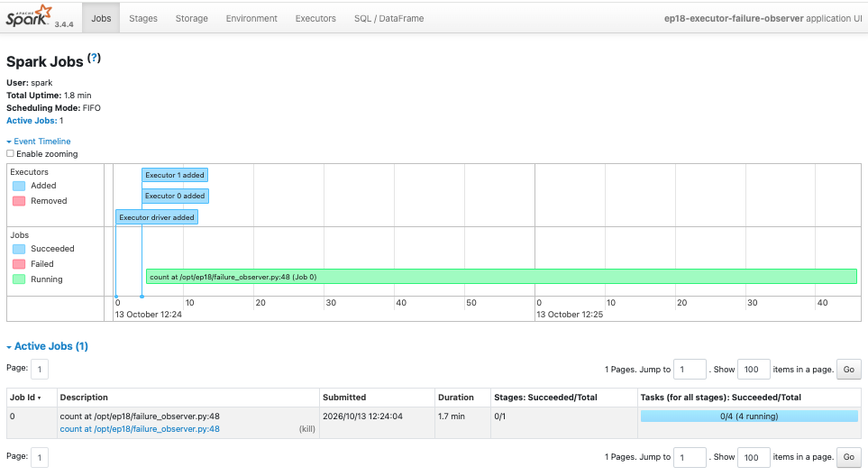Click the running Job 0 timeline bar
This screenshot has width=868, height=476.
[x=501, y=277]
